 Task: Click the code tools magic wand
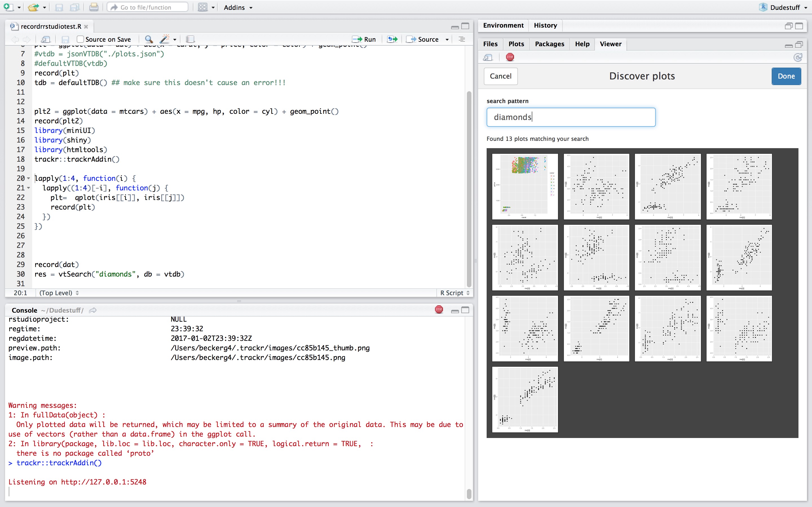(164, 39)
